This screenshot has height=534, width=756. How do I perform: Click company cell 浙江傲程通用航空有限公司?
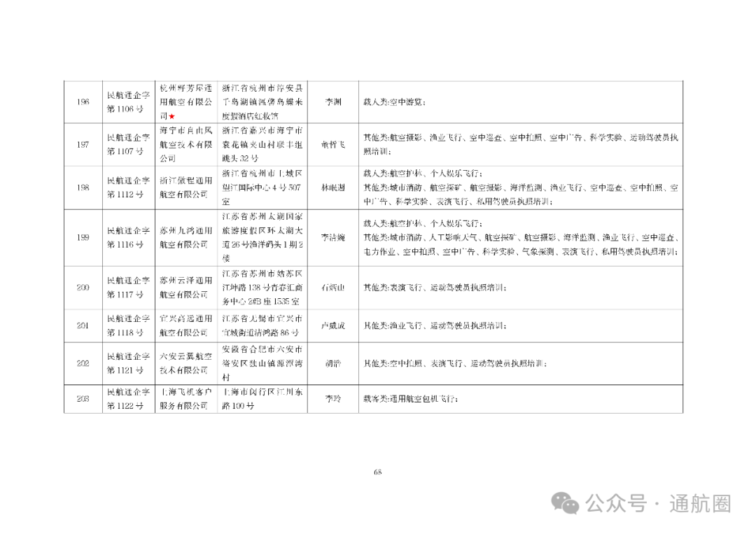tap(186, 188)
